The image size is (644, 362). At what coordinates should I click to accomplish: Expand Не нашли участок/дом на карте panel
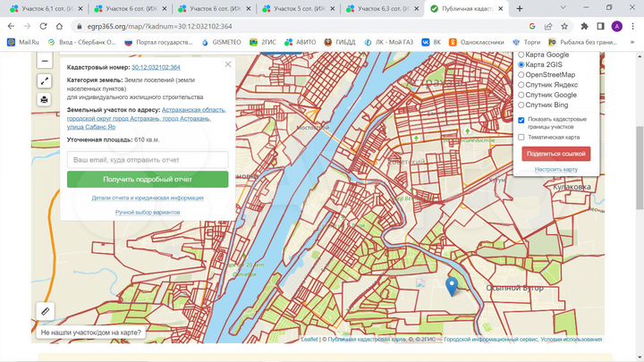tap(91, 333)
